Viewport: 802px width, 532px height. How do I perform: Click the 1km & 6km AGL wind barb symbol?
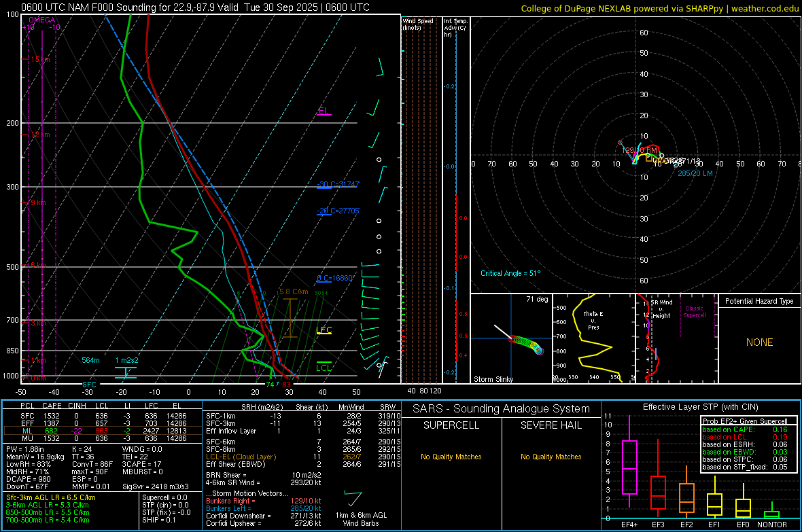[x=353, y=499]
